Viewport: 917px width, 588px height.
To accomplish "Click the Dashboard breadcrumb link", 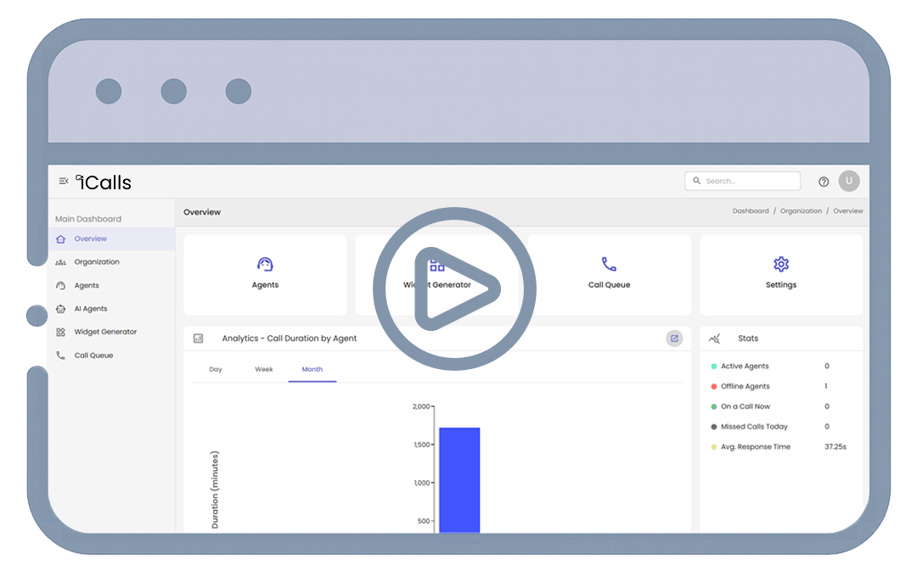I will tap(751, 211).
